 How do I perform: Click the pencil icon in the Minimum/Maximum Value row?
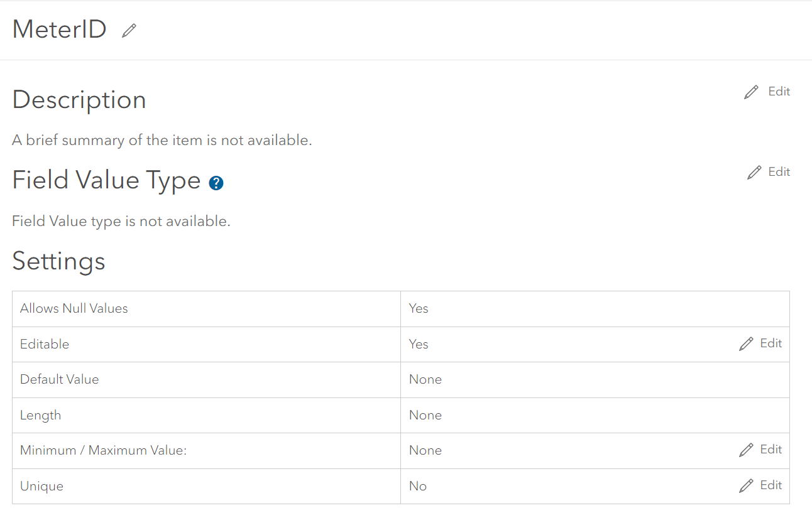click(746, 450)
